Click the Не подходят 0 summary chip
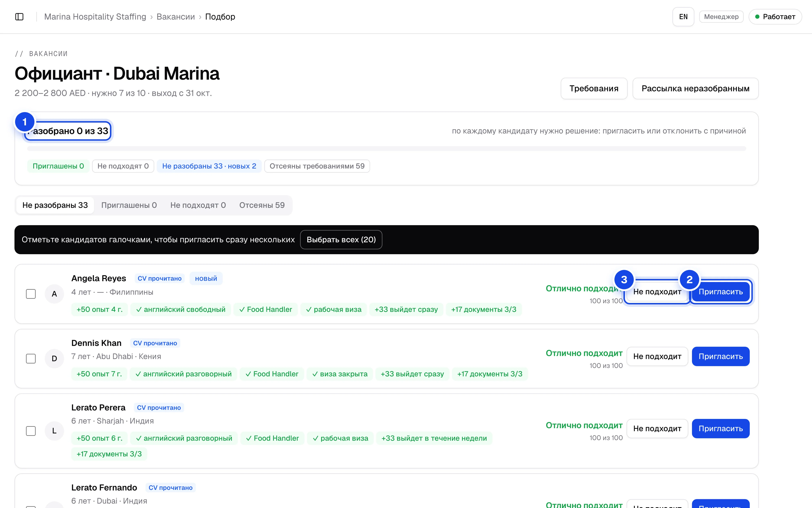 tap(123, 166)
